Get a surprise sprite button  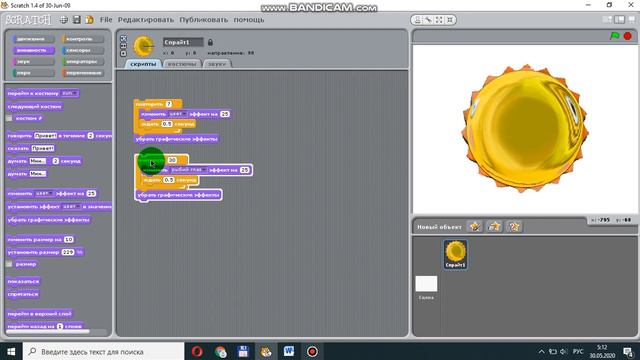click(x=514, y=226)
